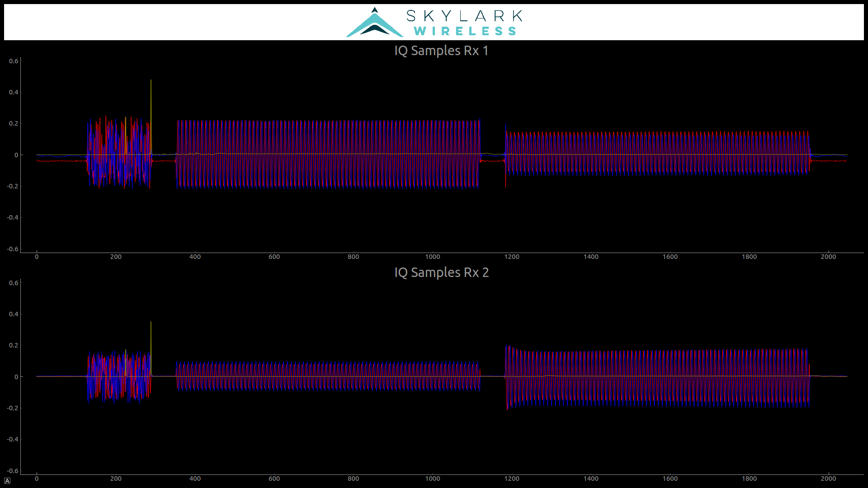Click the -0.2 tick label on Rx 2 y-axis

click(11, 408)
